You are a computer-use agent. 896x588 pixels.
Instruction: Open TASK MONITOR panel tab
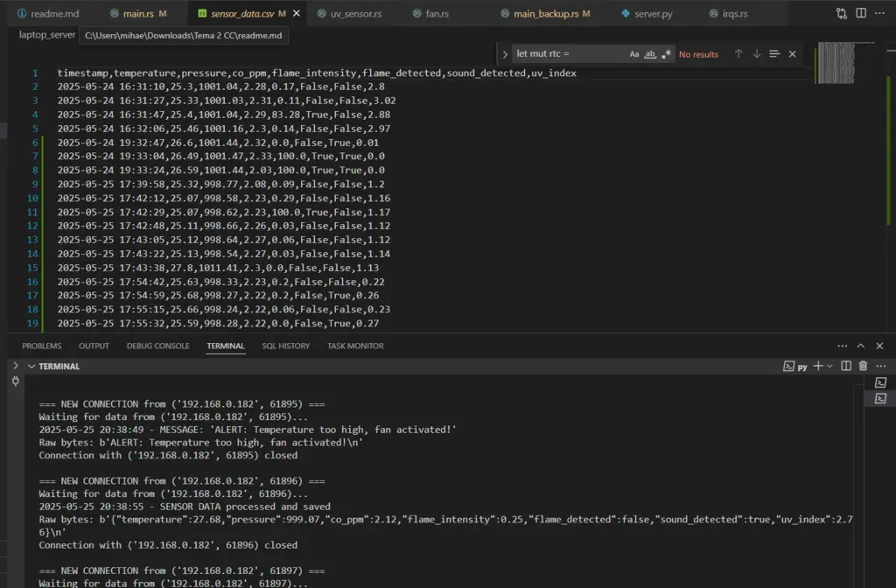(x=355, y=346)
